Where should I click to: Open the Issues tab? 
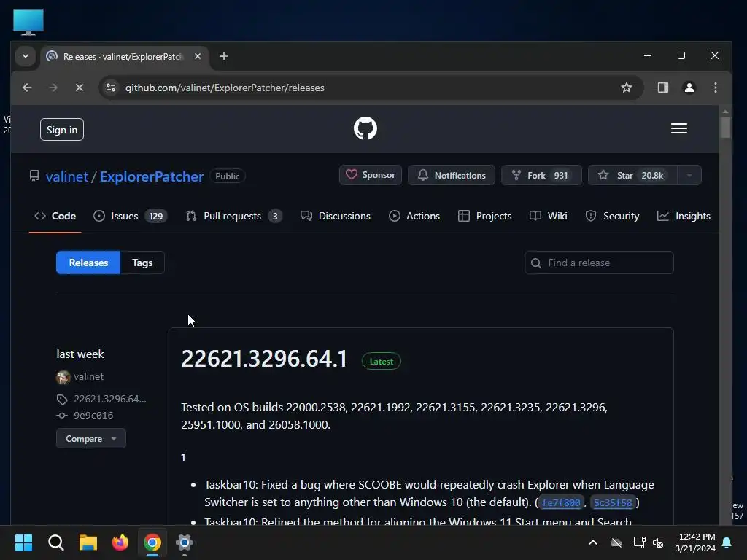coord(130,216)
